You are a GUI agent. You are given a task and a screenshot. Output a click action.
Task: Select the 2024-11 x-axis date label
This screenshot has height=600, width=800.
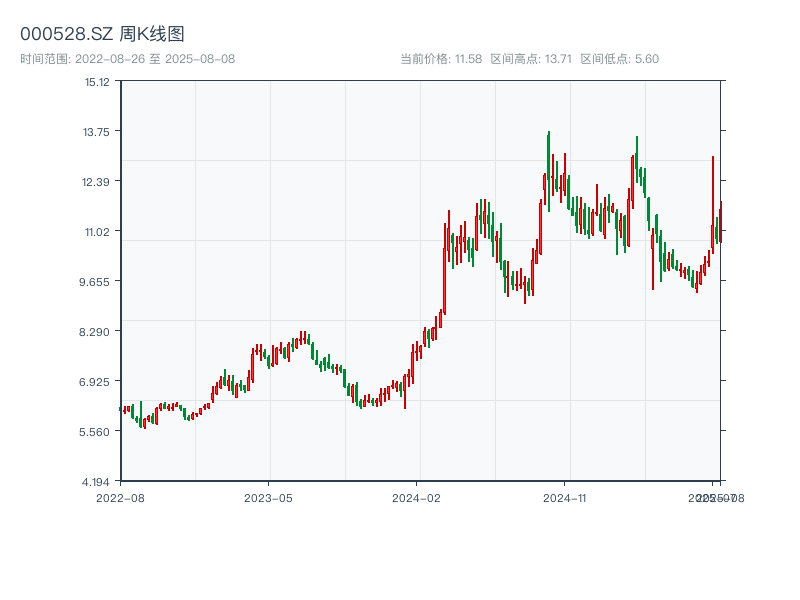(x=565, y=497)
